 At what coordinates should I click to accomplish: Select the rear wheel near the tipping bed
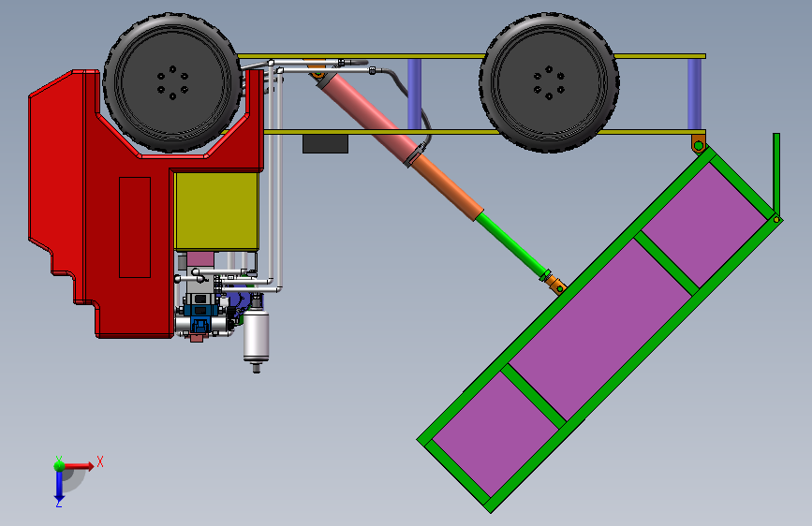tap(549, 83)
